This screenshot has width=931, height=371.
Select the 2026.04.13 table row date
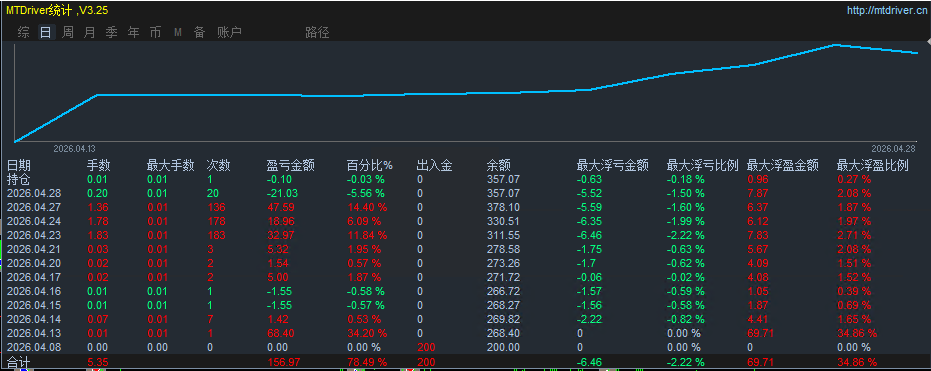(x=34, y=334)
